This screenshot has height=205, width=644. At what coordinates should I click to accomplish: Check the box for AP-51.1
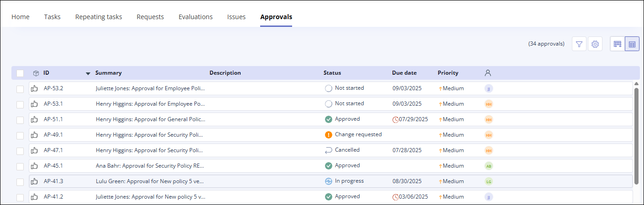tap(20, 119)
